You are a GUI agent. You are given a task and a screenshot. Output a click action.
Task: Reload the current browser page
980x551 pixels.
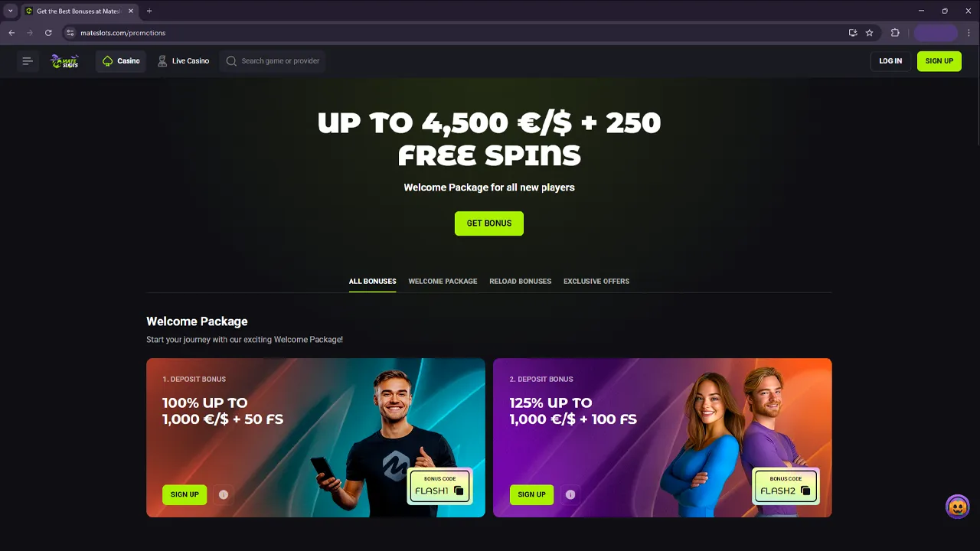point(48,33)
